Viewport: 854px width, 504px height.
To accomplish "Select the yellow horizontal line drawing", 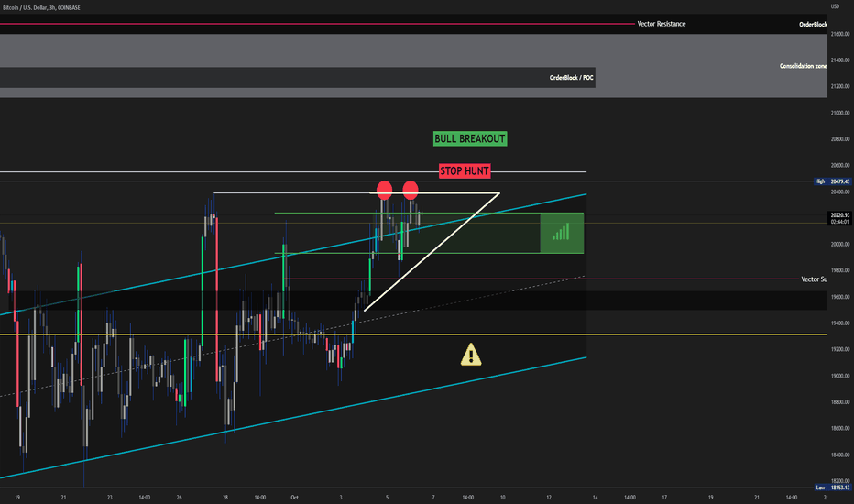I will coord(413,334).
